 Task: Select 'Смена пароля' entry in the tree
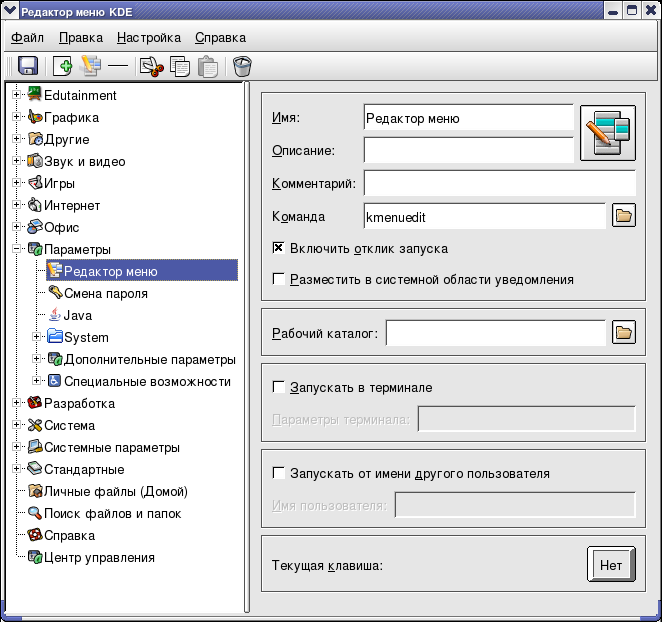106,293
